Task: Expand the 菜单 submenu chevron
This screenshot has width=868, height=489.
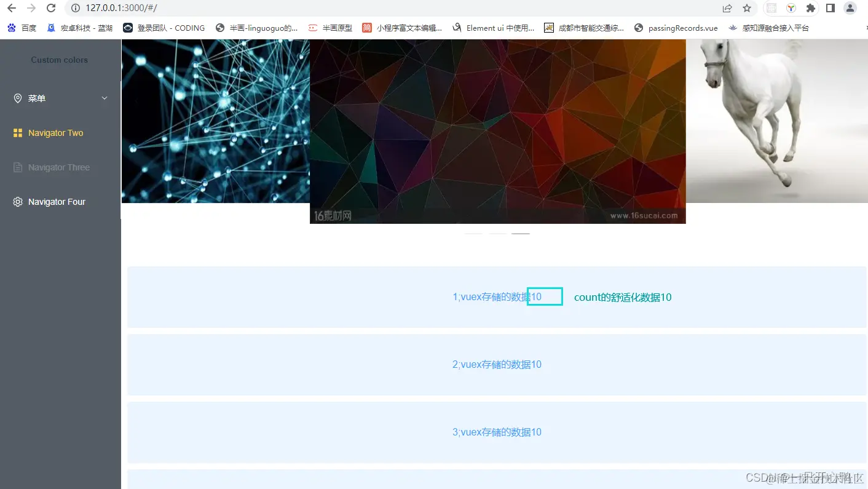Action: 105,98
